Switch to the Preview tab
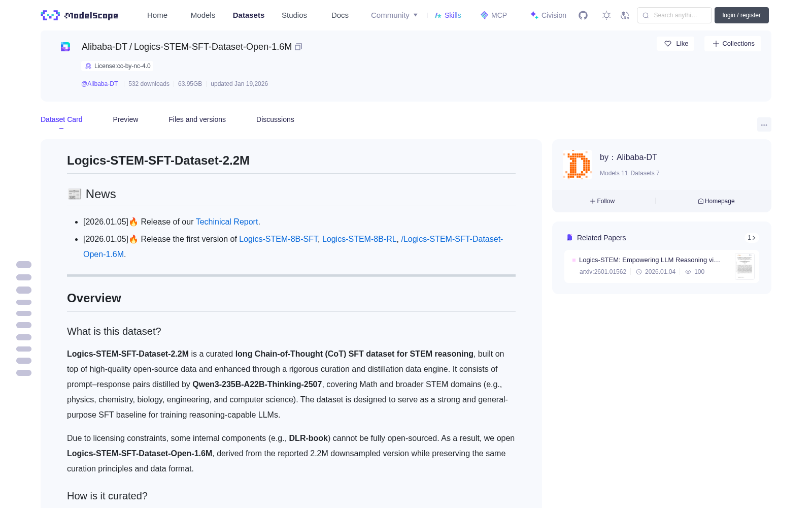Image resolution: width=812 pixels, height=508 pixels. click(125, 119)
